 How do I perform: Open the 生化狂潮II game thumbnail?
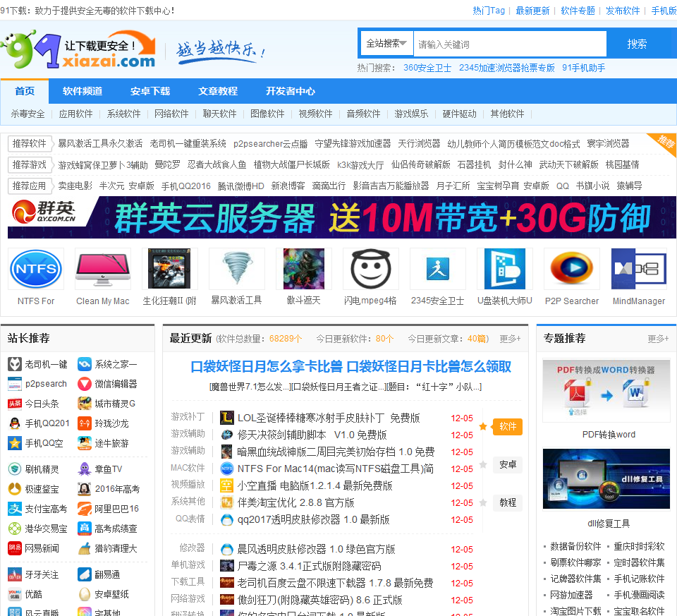pyautogui.click(x=170, y=269)
